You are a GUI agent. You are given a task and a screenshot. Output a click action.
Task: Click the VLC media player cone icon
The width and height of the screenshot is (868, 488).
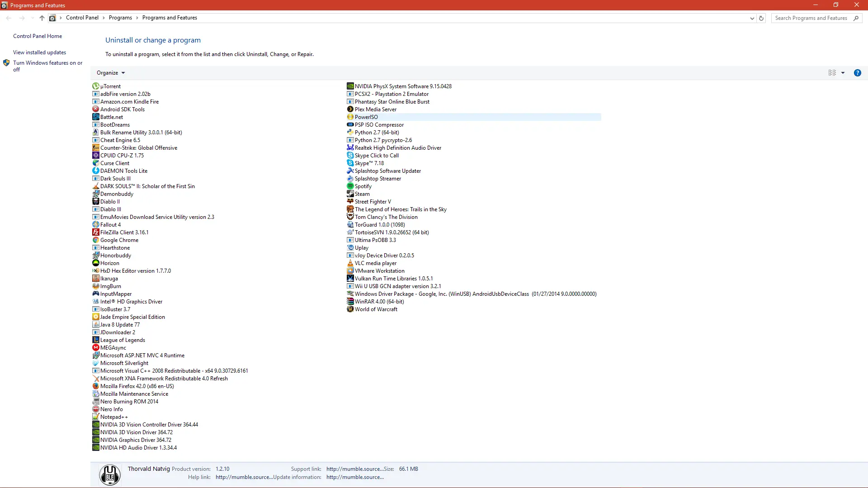pos(350,263)
